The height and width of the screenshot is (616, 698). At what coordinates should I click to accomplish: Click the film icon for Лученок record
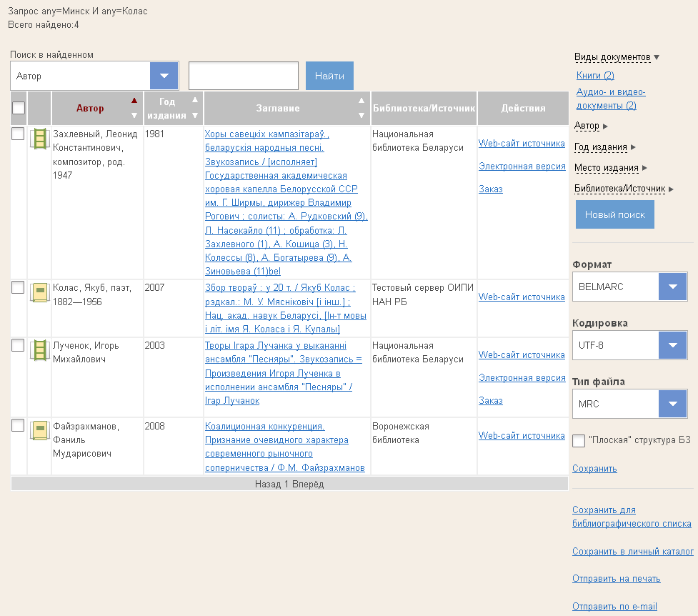[x=39, y=349]
